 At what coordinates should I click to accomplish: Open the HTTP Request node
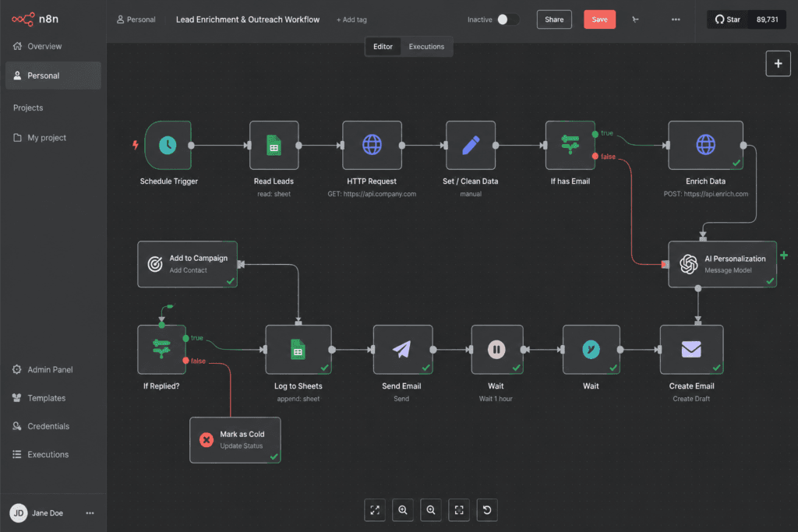point(372,146)
